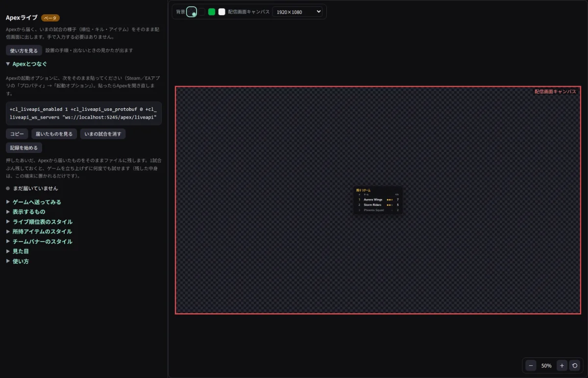Select the black background swatch
This screenshot has height=378, width=588.
coord(202,12)
